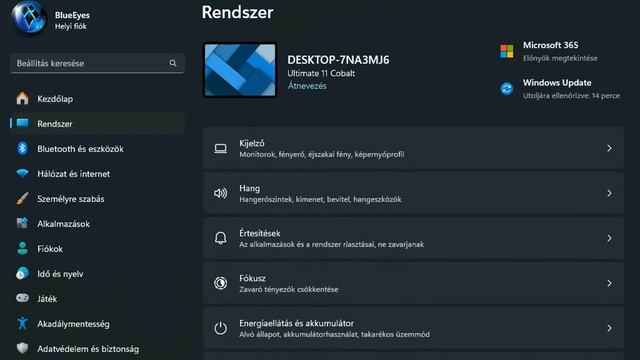Click Windows Update title text

coord(557,82)
